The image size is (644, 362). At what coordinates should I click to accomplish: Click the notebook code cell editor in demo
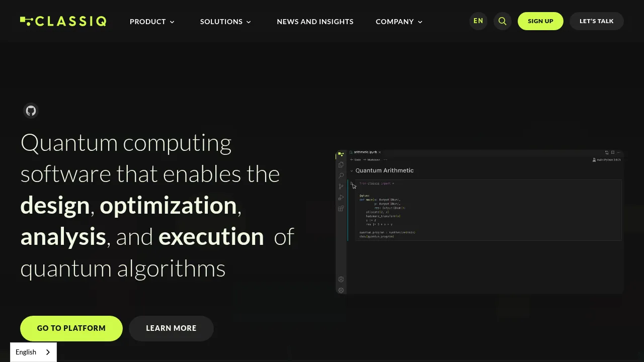click(x=488, y=210)
